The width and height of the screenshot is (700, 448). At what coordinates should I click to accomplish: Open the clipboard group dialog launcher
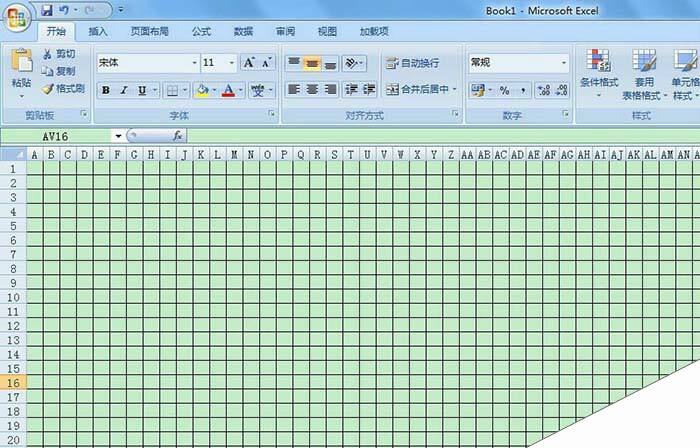pos(84,114)
